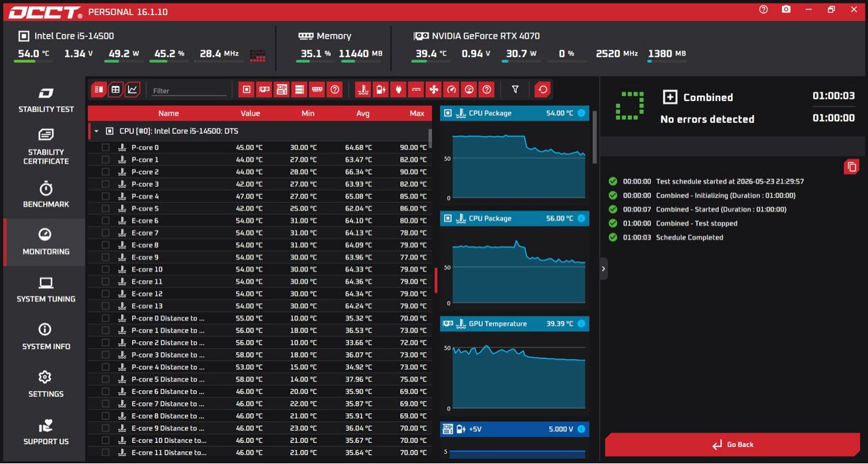Open the funnel filter options icon
The image size is (868, 464).
click(x=515, y=90)
